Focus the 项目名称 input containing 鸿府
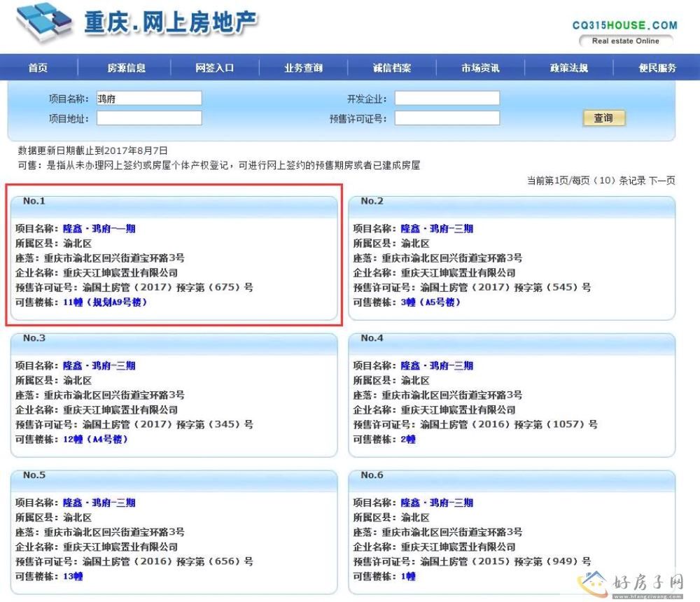The height and width of the screenshot is (602, 700). (x=149, y=98)
